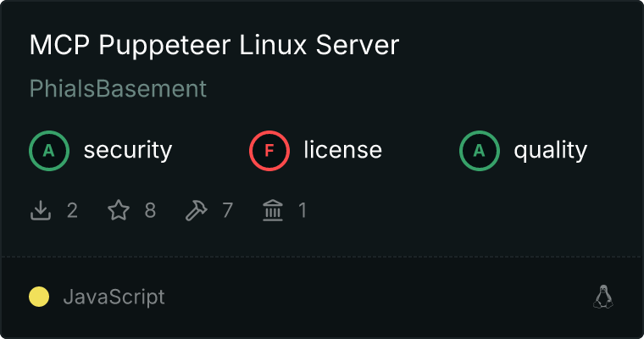Click the JavaScript language label

click(114, 297)
